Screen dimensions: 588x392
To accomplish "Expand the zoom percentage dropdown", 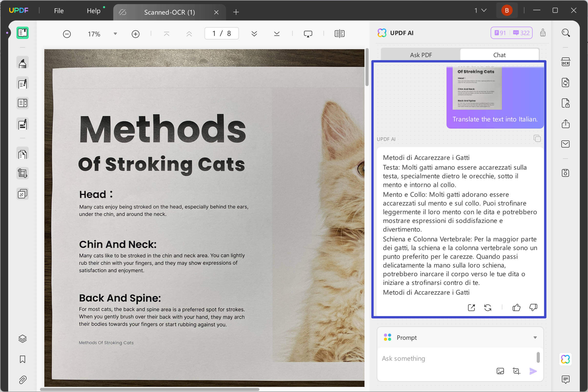I will click(x=115, y=34).
